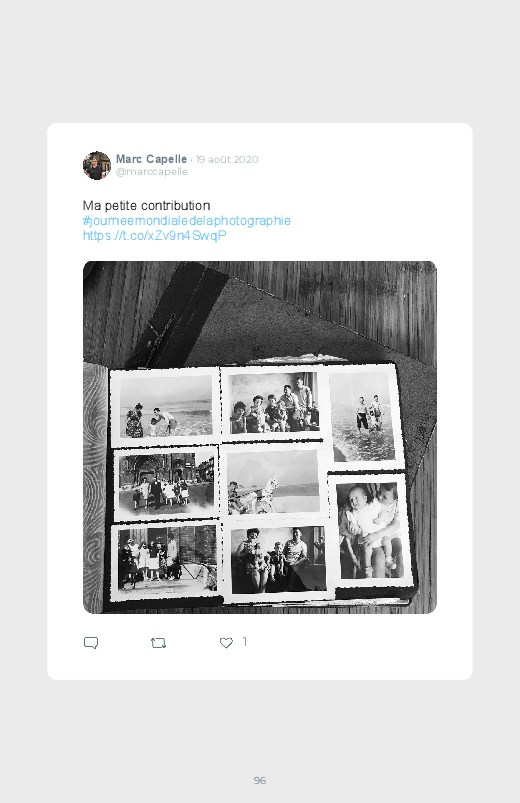Follow the t.co/xZv9n4SwqP link
This screenshot has height=803, width=520.
point(155,236)
